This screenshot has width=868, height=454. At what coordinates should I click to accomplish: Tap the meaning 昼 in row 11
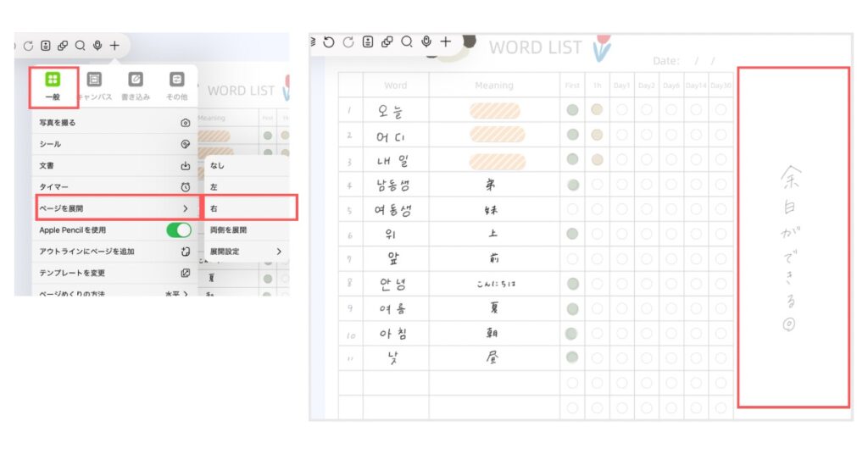pyautogui.click(x=492, y=357)
